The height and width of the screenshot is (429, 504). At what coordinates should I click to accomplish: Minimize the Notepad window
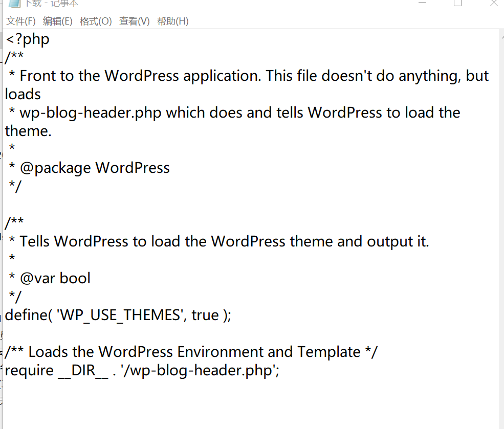click(422, 3)
